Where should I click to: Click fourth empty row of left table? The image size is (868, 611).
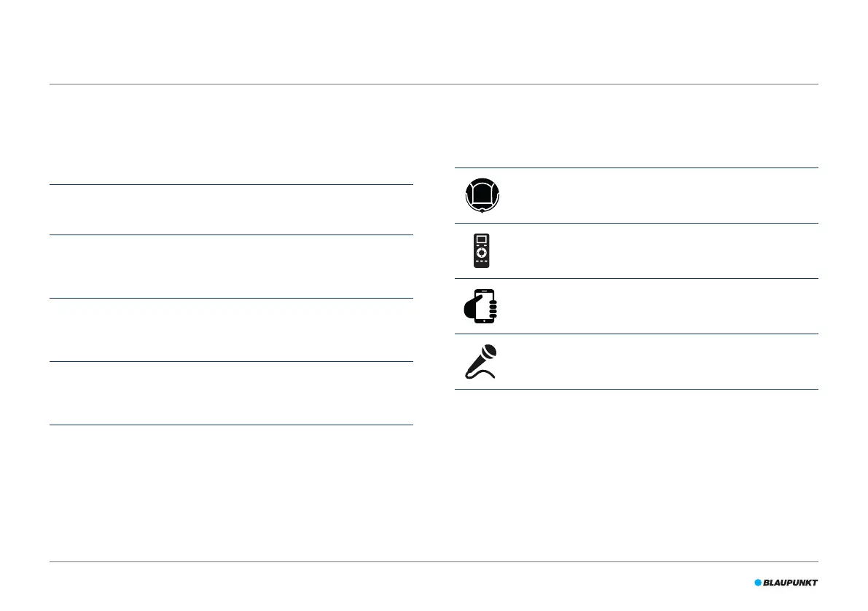coord(231,393)
